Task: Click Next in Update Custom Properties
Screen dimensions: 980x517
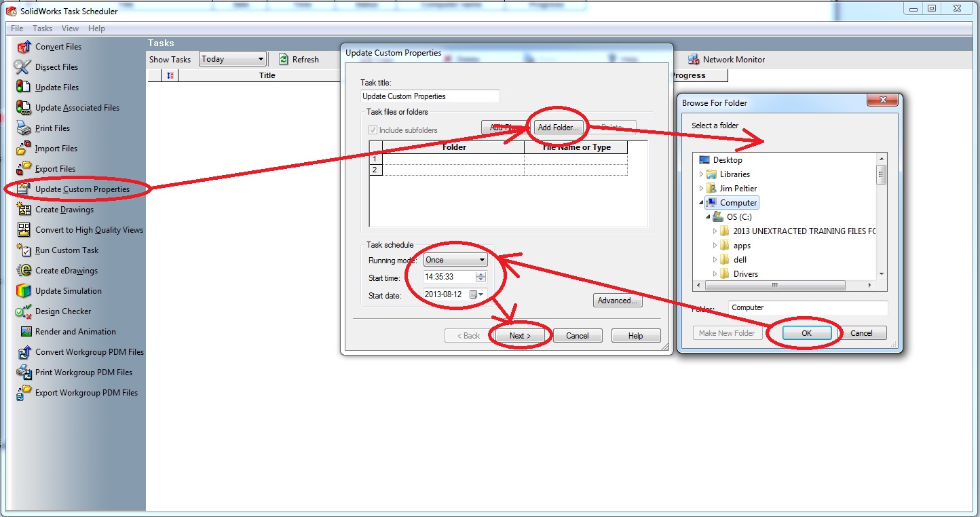Action: pyautogui.click(x=520, y=336)
